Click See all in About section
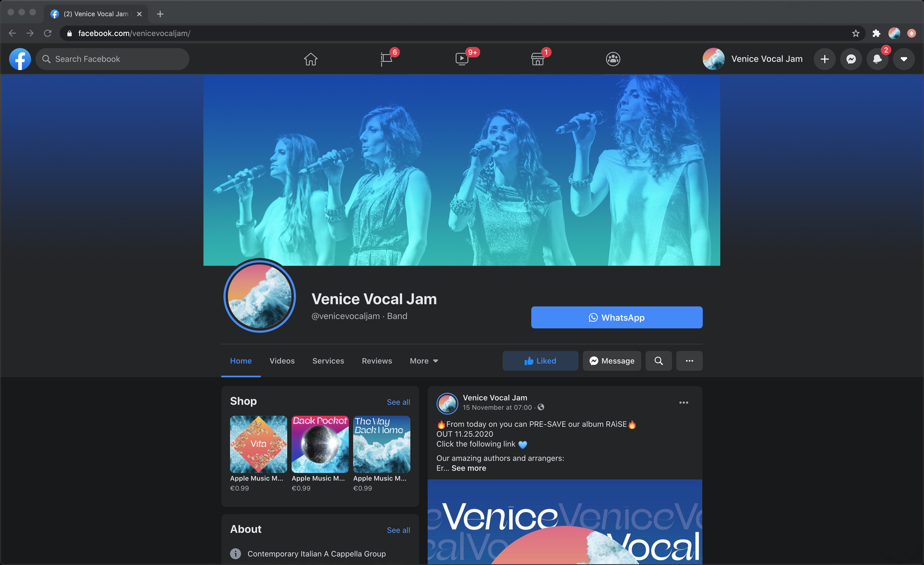 (398, 530)
